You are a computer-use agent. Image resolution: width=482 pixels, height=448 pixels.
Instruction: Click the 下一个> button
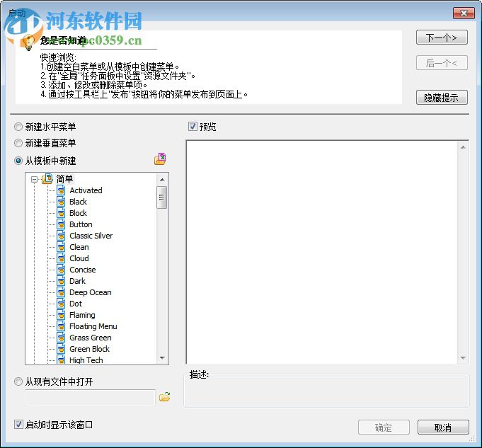[442, 38]
